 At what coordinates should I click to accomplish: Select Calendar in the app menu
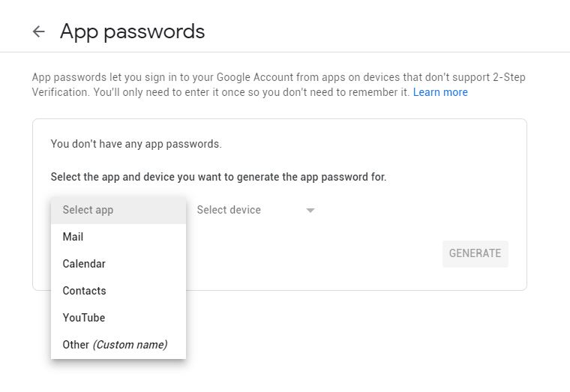point(84,264)
